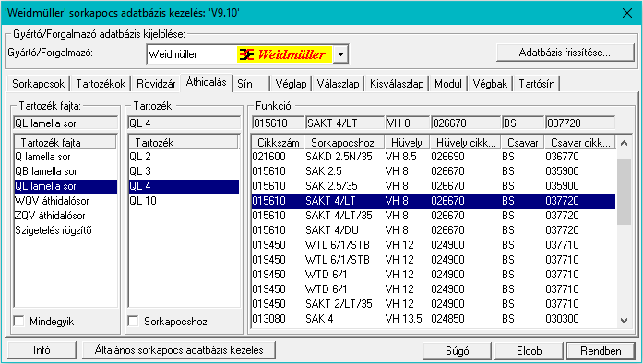Toggle the Sorkapocshoz checkbox
The height and width of the screenshot is (364, 643).
(x=133, y=322)
